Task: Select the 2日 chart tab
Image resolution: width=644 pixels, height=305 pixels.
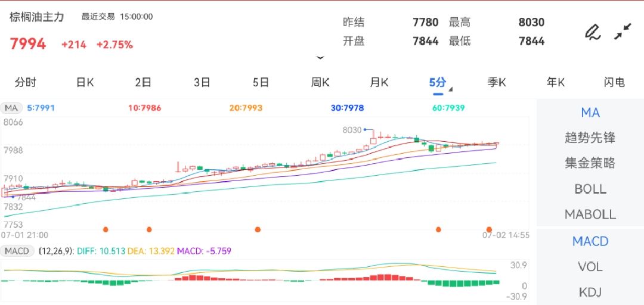Action: [x=143, y=83]
